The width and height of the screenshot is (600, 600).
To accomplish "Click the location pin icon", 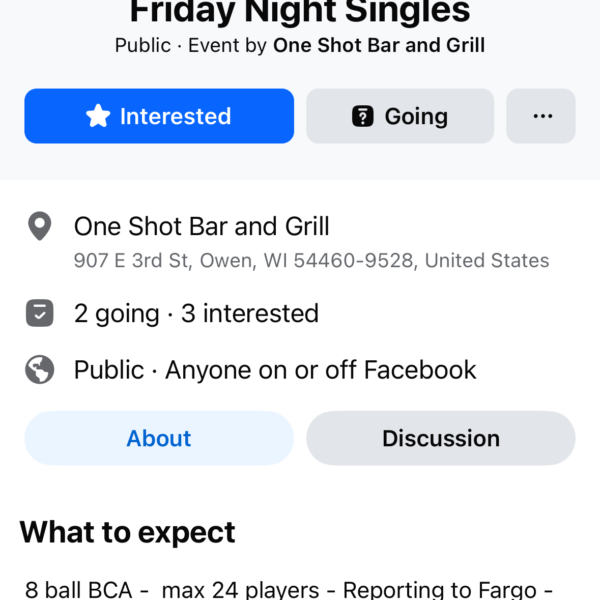I will coord(39,228).
